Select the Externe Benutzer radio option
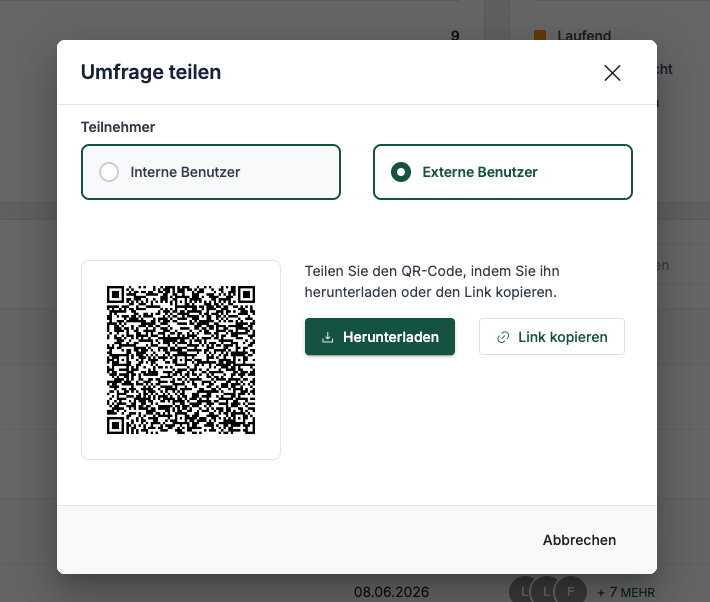 click(503, 172)
